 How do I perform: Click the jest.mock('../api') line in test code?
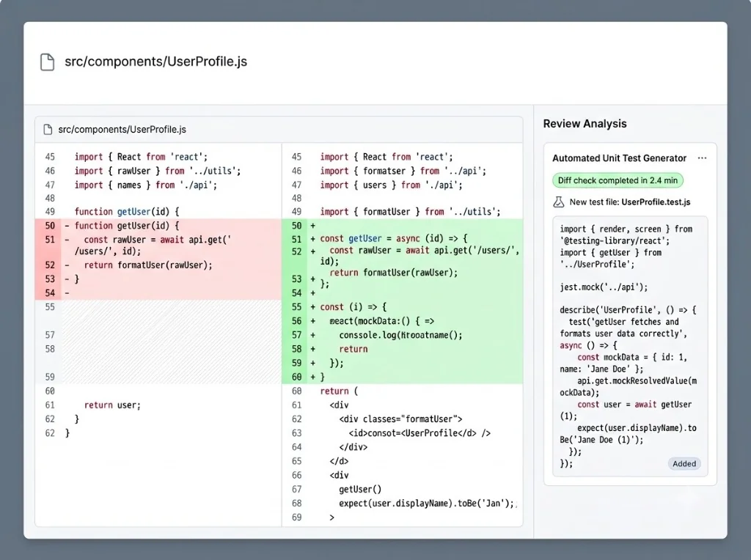[x=604, y=287]
